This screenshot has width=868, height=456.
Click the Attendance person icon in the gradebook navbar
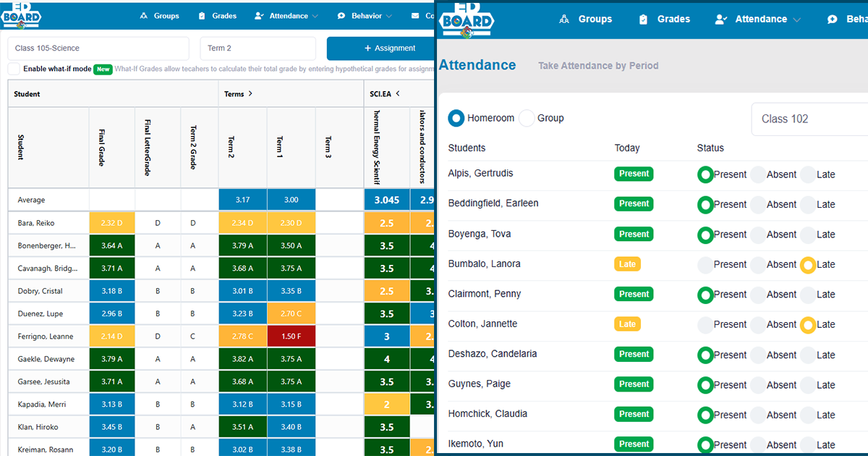click(x=260, y=16)
